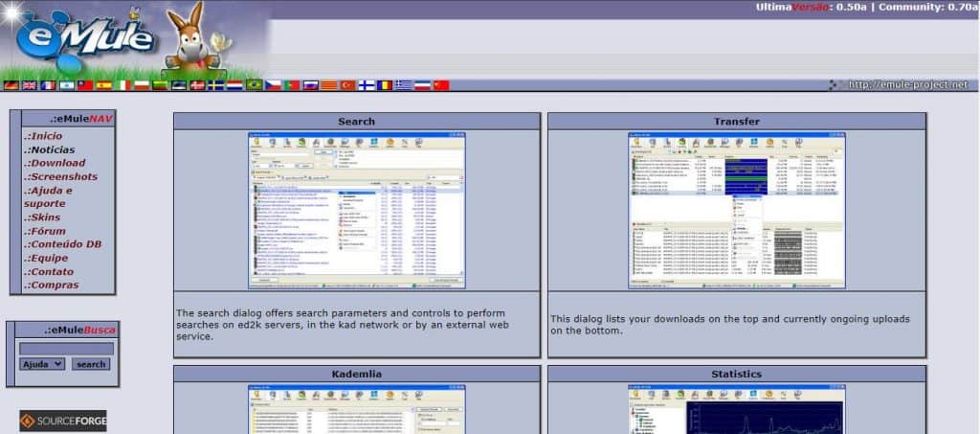Select the Czech flag language
The image size is (980, 434).
point(273,85)
